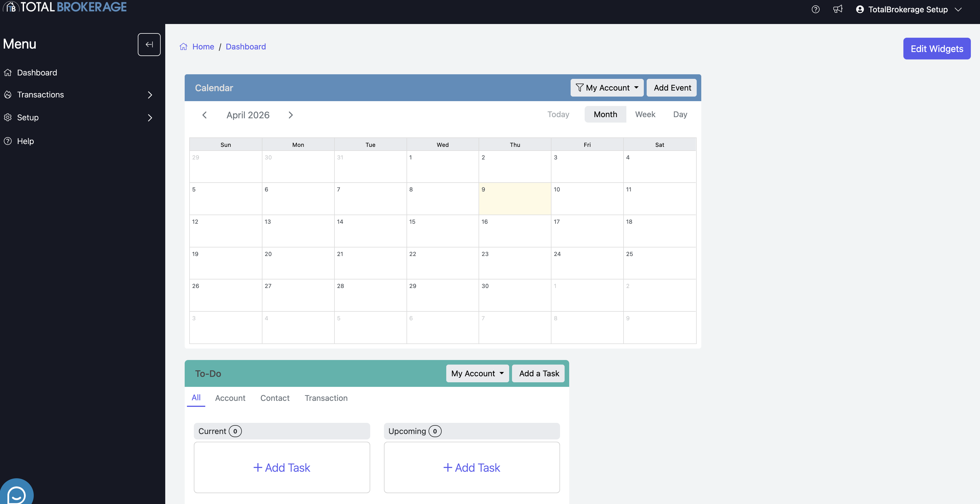Go to previous month arrow
Viewport: 980px width, 504px height.
point(204,115)
